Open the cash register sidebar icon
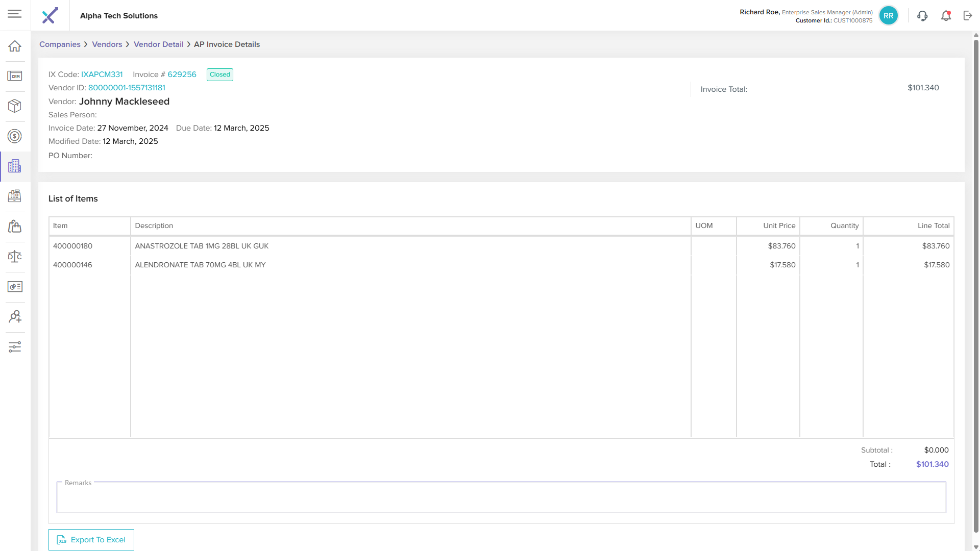 [x=15, y=196]
